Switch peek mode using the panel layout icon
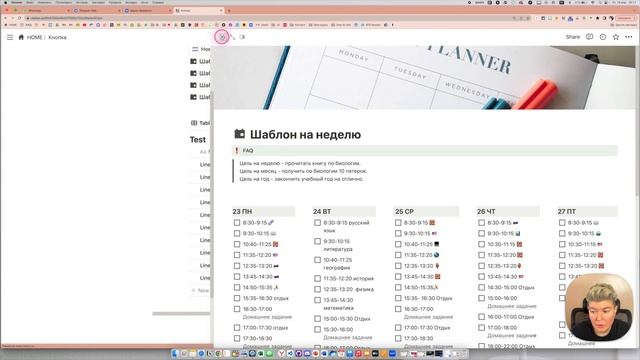 pos(242,37)
